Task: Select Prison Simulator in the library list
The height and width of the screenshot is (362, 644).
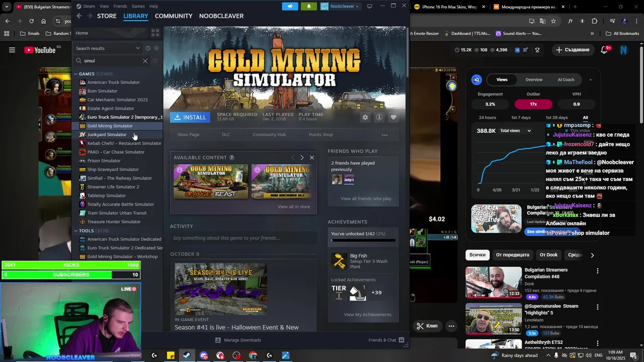Action: 104,161
